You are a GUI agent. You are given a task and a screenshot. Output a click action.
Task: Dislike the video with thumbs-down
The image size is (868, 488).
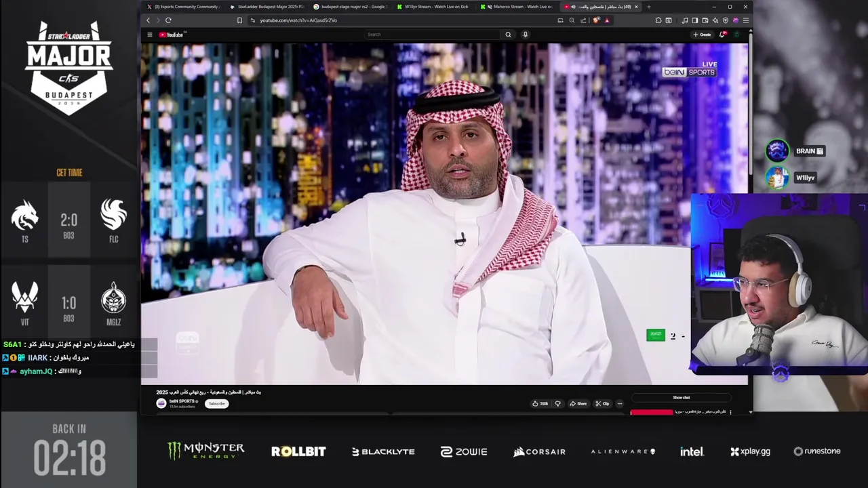click(558, 403)
